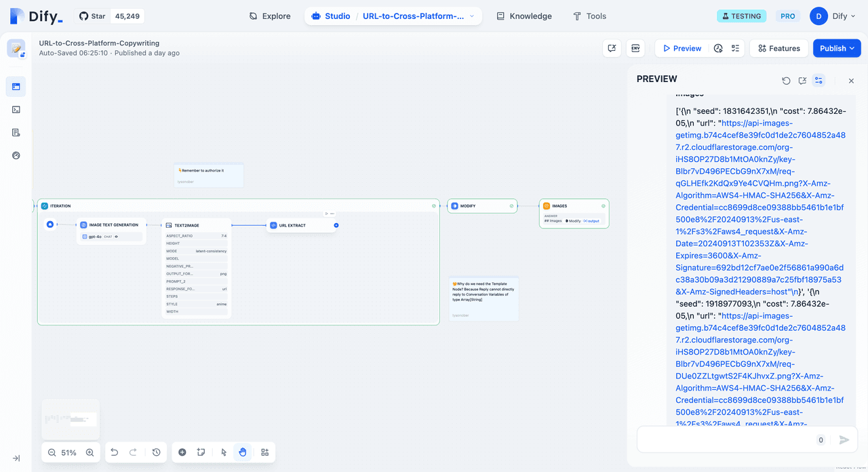868x472 pixels.
Task: Undo the last canvas change
Action: tap(115, 452)
